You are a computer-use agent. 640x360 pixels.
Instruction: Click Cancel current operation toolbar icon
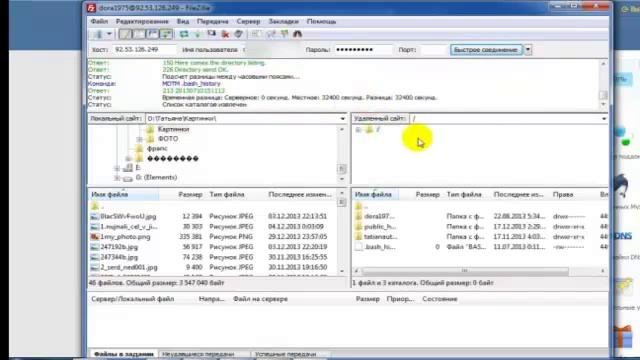point(211,34)
